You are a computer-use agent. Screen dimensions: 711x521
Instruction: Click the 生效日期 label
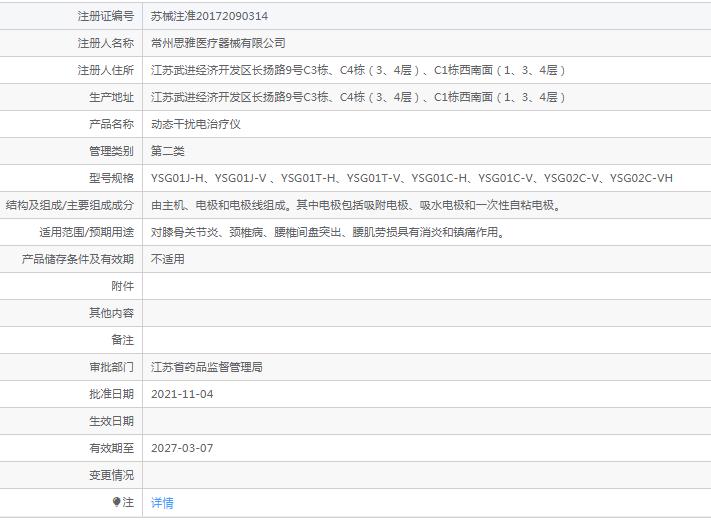coord(112,421)
